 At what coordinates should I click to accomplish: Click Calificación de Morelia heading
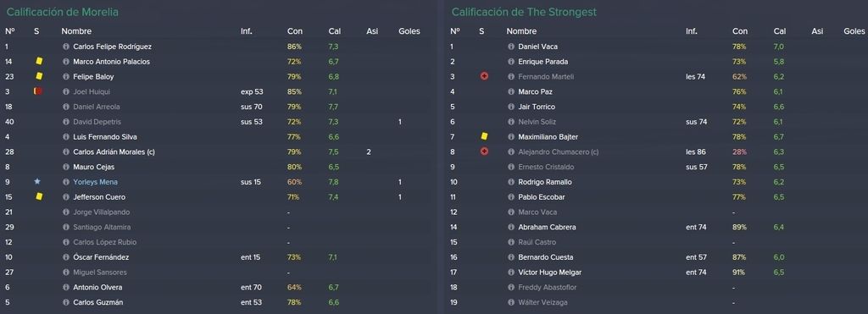pos(63,12)
